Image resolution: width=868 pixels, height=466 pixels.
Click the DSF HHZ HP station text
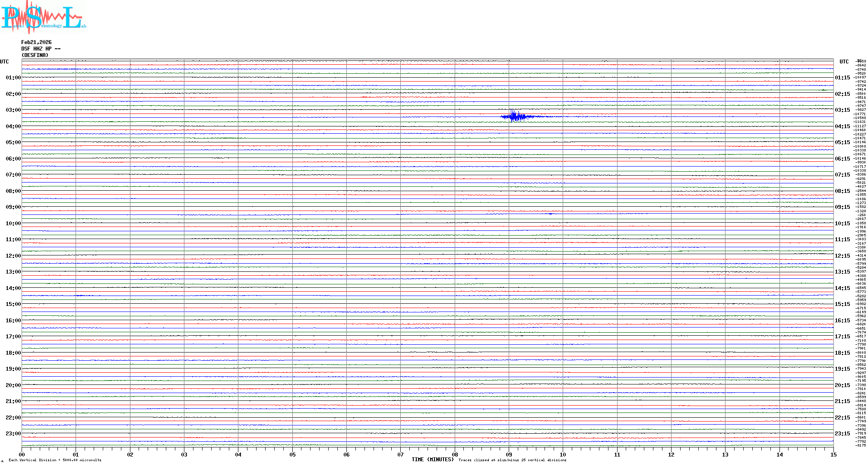point(41,49)
